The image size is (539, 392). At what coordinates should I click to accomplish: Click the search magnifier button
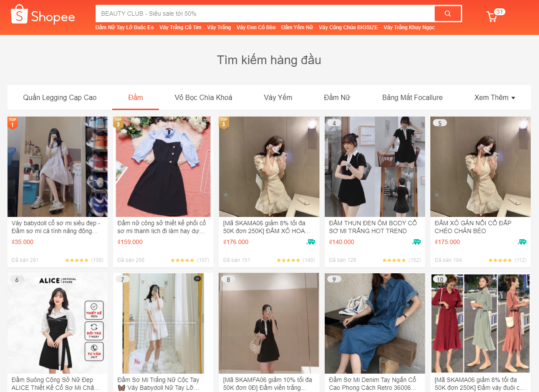pos(447,14)
